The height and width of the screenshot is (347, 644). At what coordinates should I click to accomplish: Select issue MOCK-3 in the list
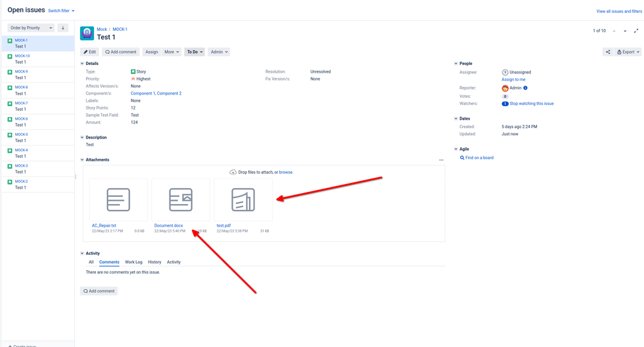click(38, 169)
